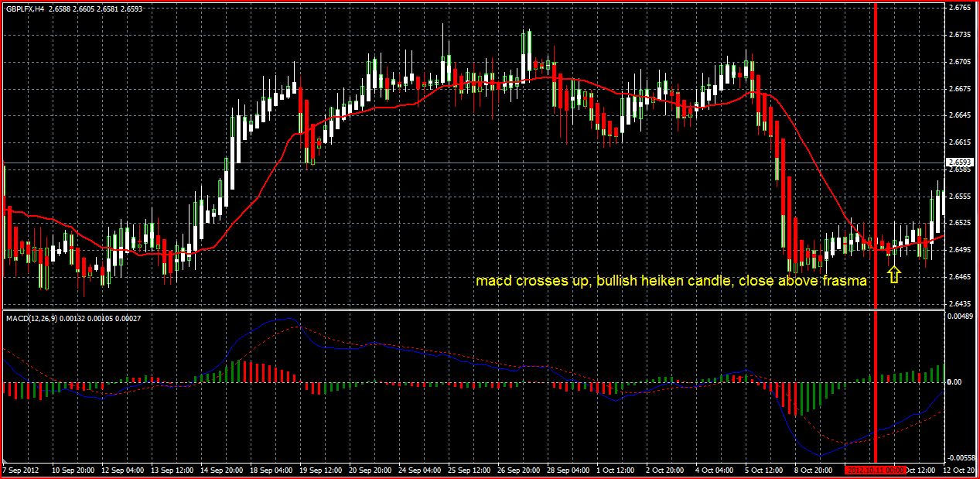Viewport: 980px width, 479px height.
Task: Click the 8 Oct 20:00 time label
Action: [815, 470]
